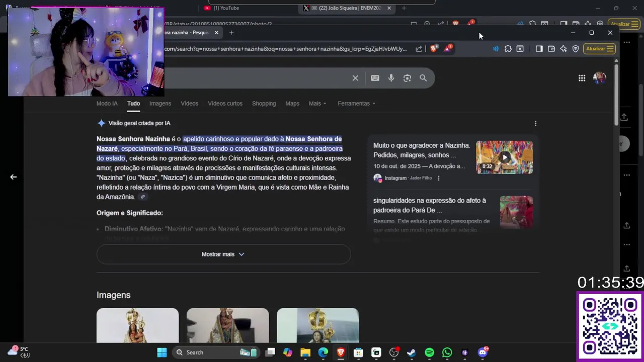
Task: Open File Explorer from the taskbar
Action: click(305, 352)
